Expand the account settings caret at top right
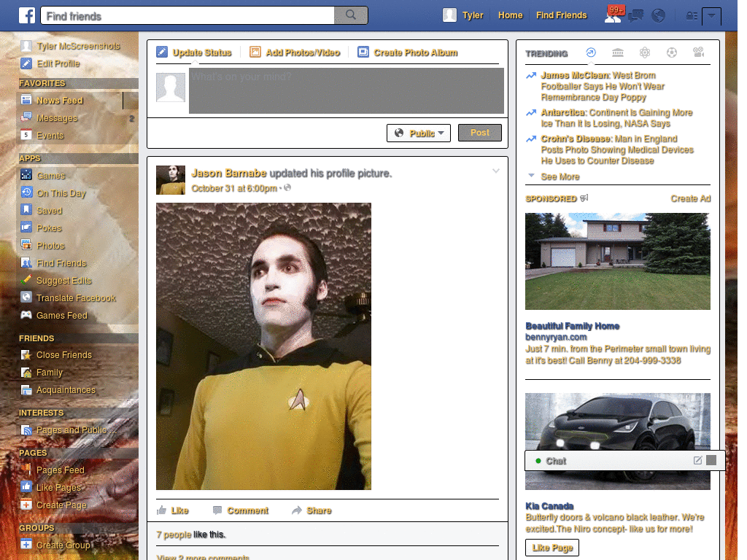747x560 pixels. [711, 15]
